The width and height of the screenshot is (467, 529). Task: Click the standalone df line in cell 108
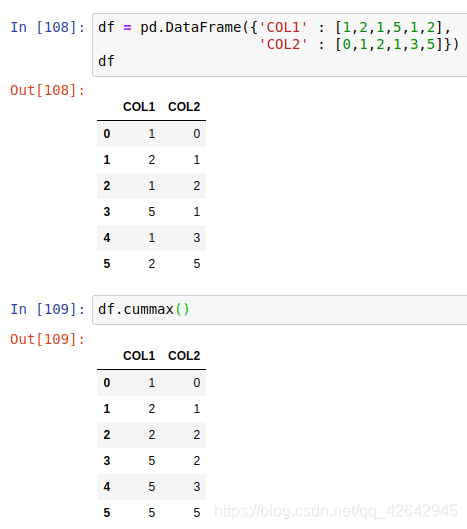coord(106,61)
